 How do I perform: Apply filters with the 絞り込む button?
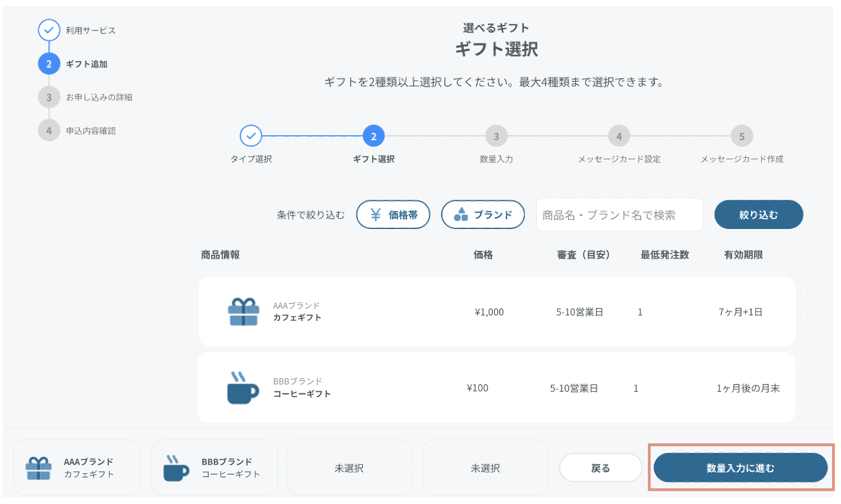pos(758,214)
